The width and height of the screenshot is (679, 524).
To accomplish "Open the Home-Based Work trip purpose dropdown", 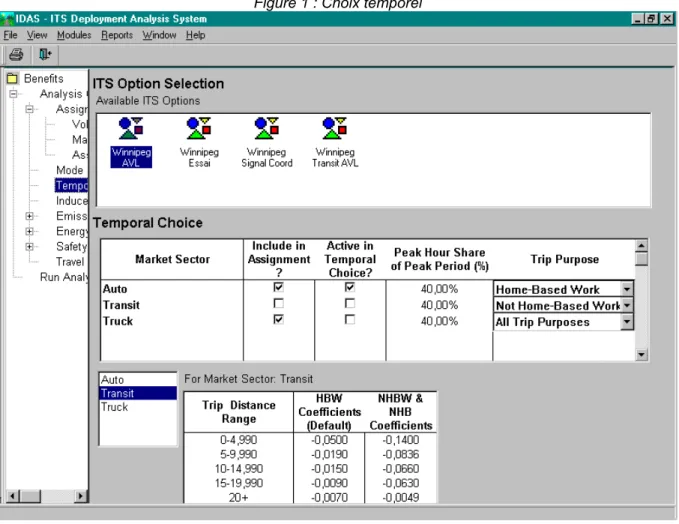I will coord(627,289).
